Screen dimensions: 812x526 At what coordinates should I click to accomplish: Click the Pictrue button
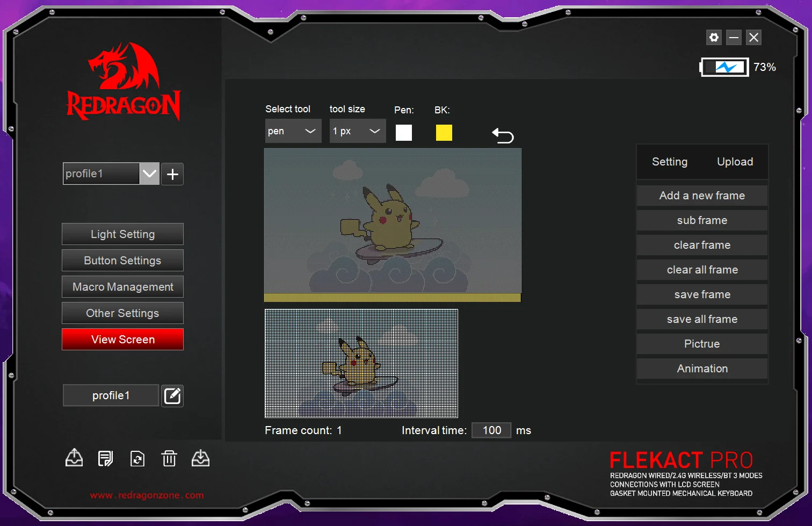(702, 344)
